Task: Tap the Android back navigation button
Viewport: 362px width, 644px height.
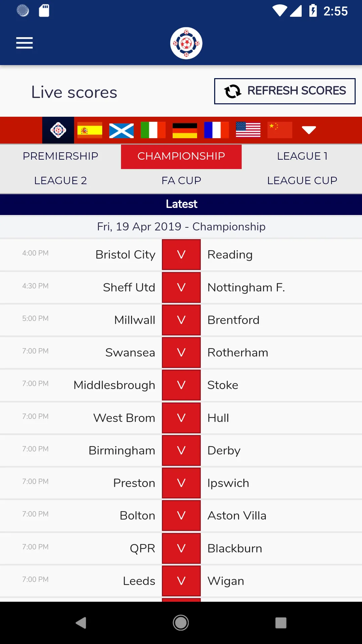Action: click(x=81, y=623)
